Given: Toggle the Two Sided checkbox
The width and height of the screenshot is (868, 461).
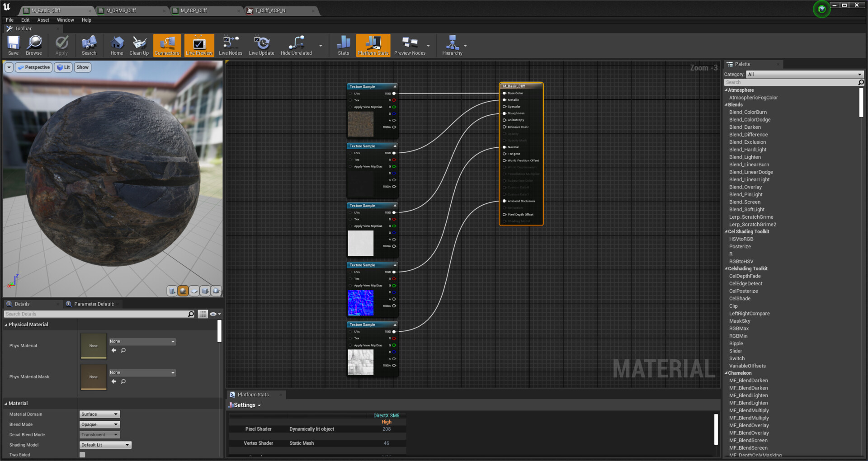Looking at the screenshot, I should click(82, 455).
